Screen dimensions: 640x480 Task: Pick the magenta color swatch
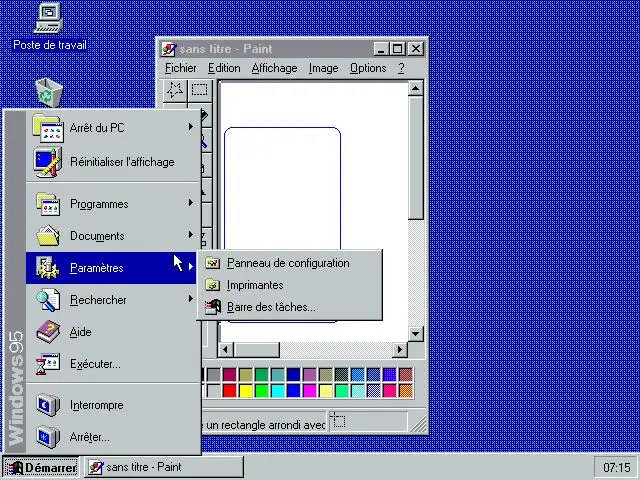(x=309, y=391)
